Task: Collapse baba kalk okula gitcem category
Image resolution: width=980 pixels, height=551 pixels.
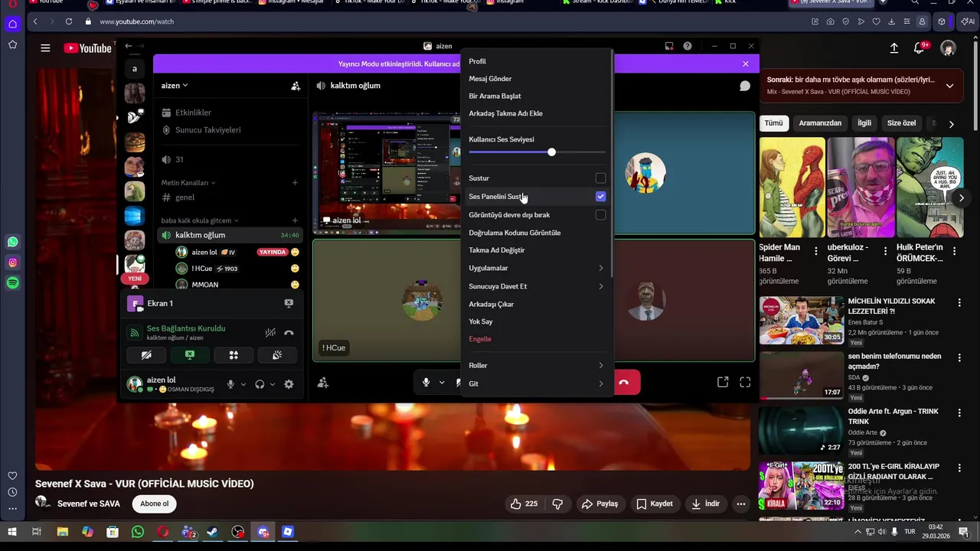Action: pyautogui.click(x=201, y=220)
